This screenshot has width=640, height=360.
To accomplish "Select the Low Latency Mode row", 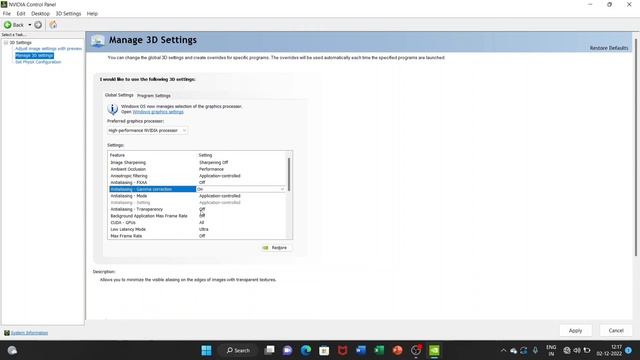I will pyautogui.click(x=198, y=229).
